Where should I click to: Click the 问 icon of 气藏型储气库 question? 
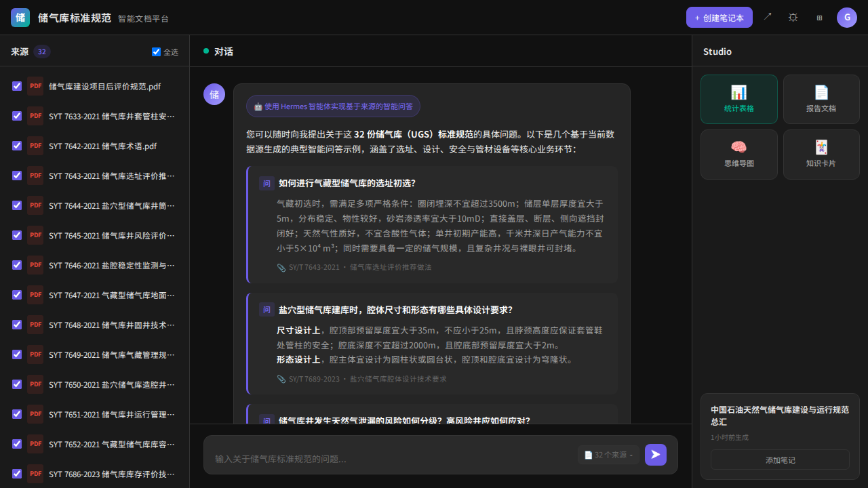[x=267, y=183]
